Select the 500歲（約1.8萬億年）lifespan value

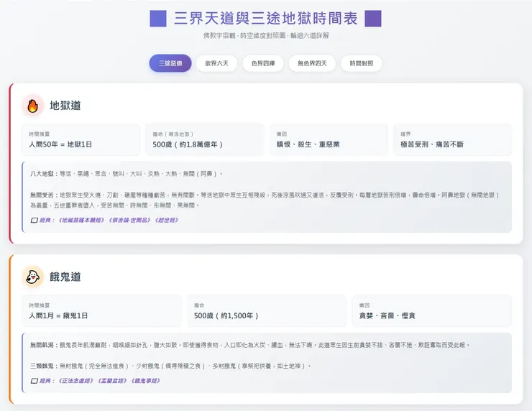(x=188, y=144)
